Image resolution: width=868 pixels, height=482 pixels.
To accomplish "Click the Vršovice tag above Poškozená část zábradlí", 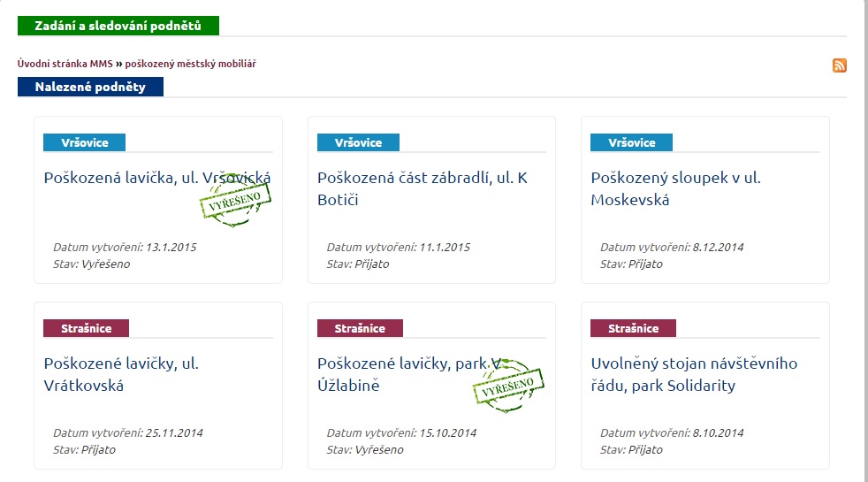I will pos(358,142).
